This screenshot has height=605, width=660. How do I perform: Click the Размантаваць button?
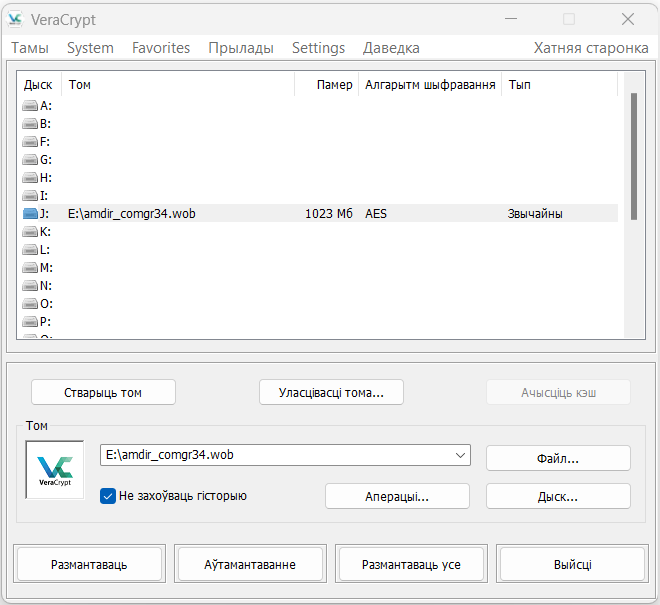[89, 564]
